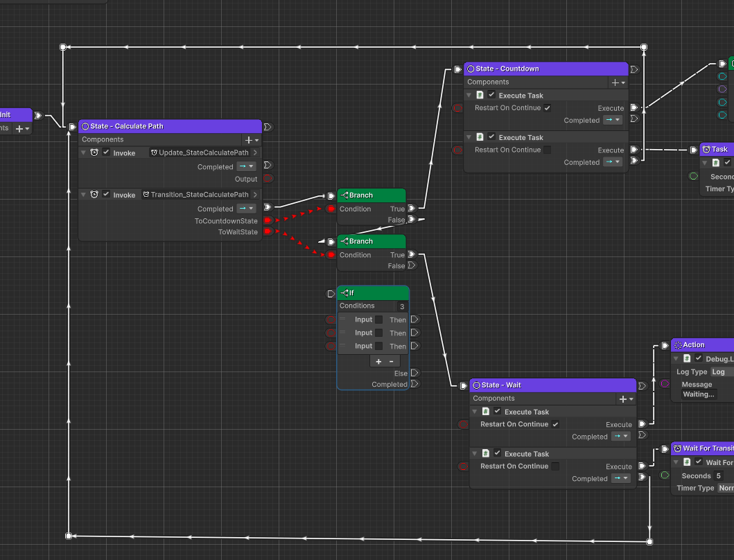Click the Action node's gear icon

pos(678,345)
